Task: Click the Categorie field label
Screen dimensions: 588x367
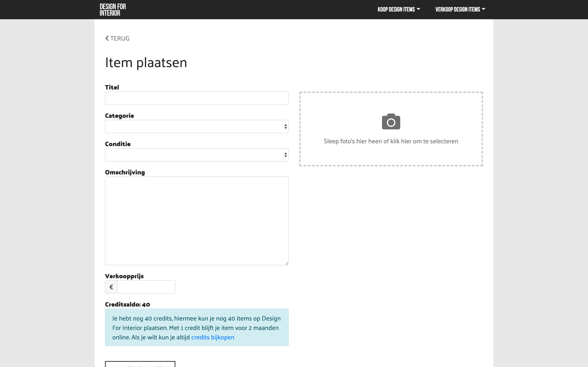Action: coord(119,116)
